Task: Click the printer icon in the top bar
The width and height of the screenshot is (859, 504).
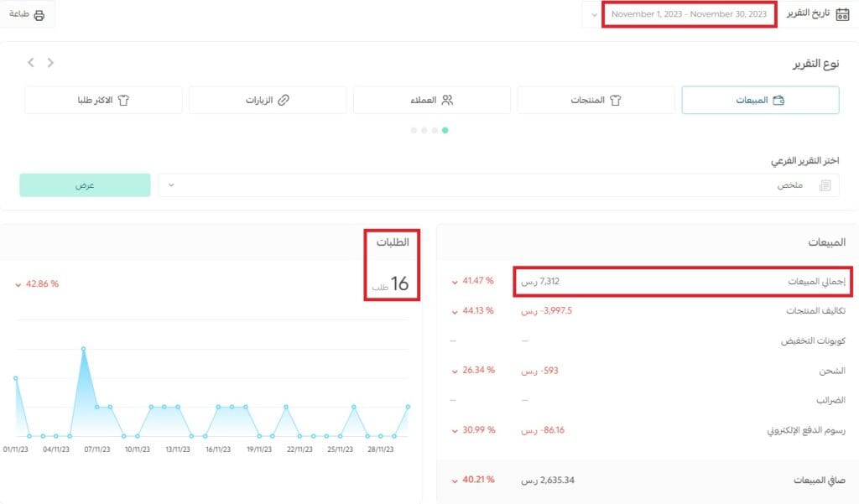Action: coord(39,15)
